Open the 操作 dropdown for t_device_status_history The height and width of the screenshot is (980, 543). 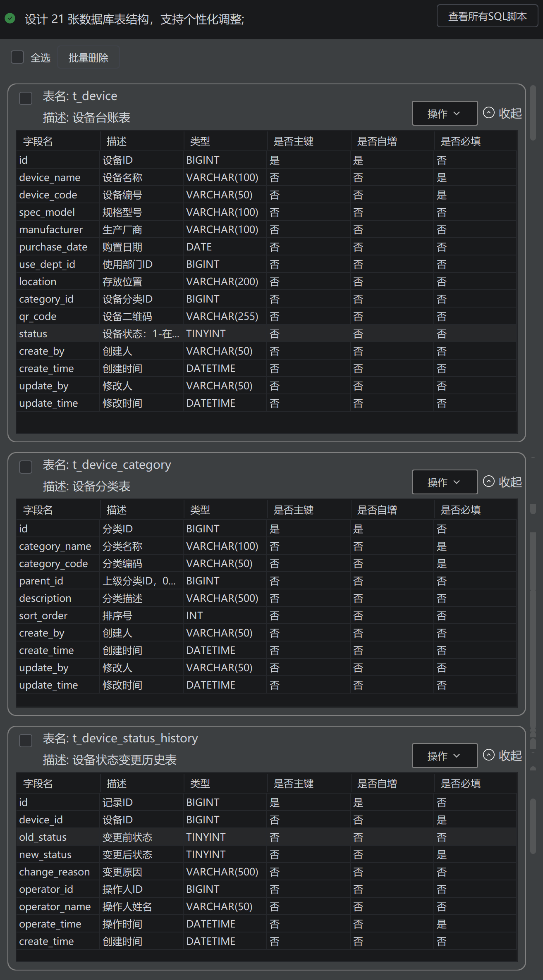pos(445,756)
